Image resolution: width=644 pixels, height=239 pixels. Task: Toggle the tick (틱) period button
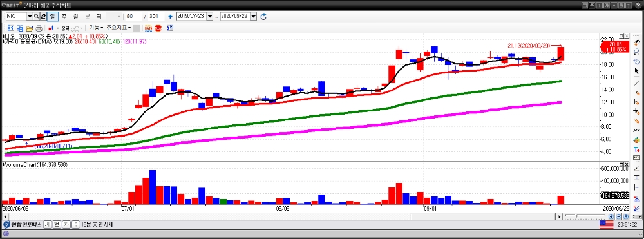[99, 16]
